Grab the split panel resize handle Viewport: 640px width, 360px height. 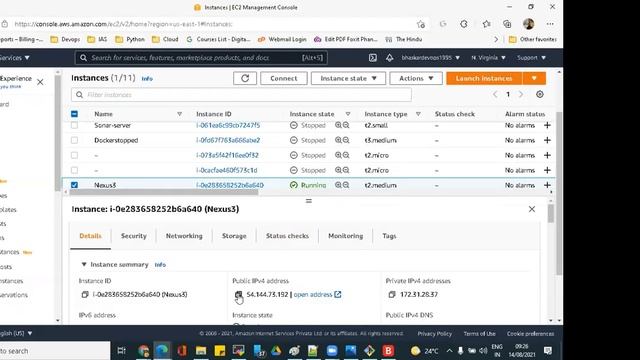point(309,201)
